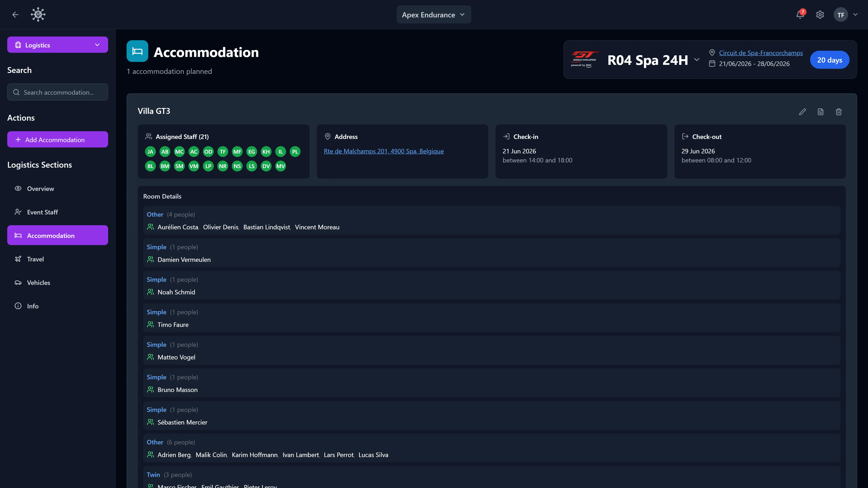Click the Timo Faure room entry
Image resolution: width=868 pixels, height=488 pixels.
point(492,318)
